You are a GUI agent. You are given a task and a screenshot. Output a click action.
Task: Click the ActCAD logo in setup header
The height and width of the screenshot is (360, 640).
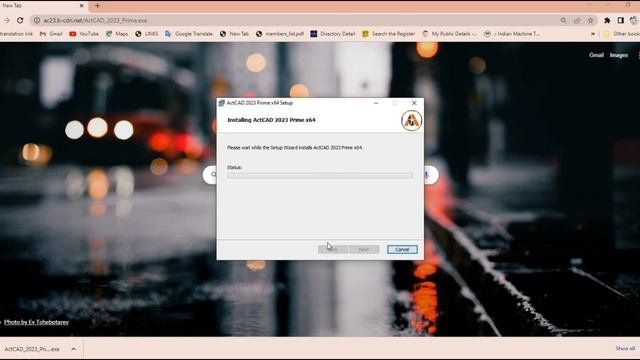pos(411,120)
